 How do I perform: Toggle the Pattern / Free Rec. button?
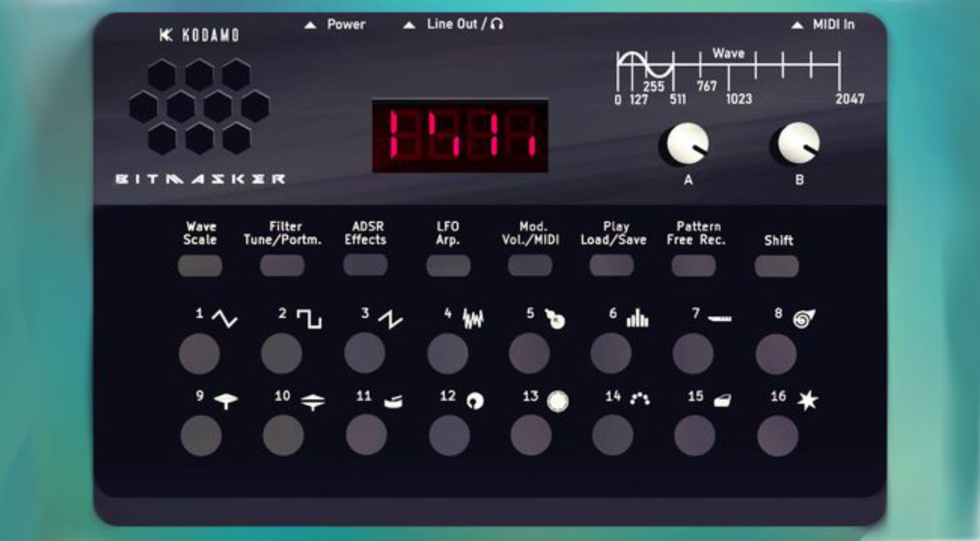click(x=694, y=266)
